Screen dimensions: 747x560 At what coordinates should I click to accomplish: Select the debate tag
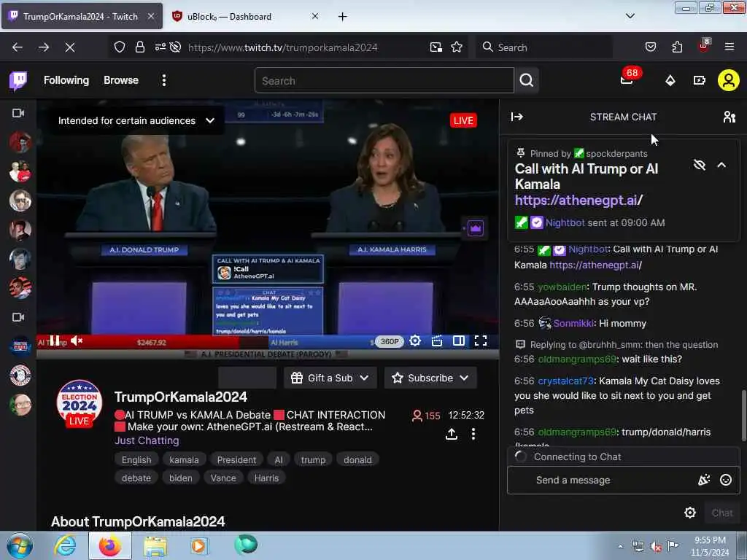pyautogui.click(x=136, y=478)
